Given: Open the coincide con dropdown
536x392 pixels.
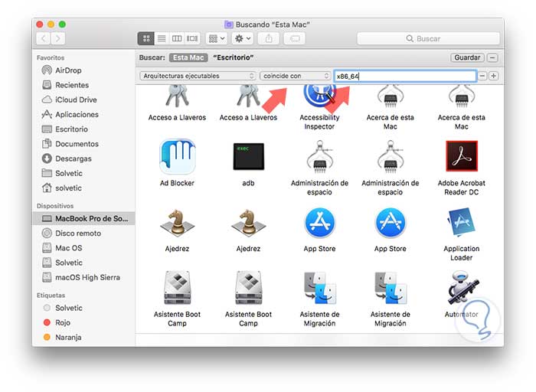Looking at the screenshot, I should 296,76.
